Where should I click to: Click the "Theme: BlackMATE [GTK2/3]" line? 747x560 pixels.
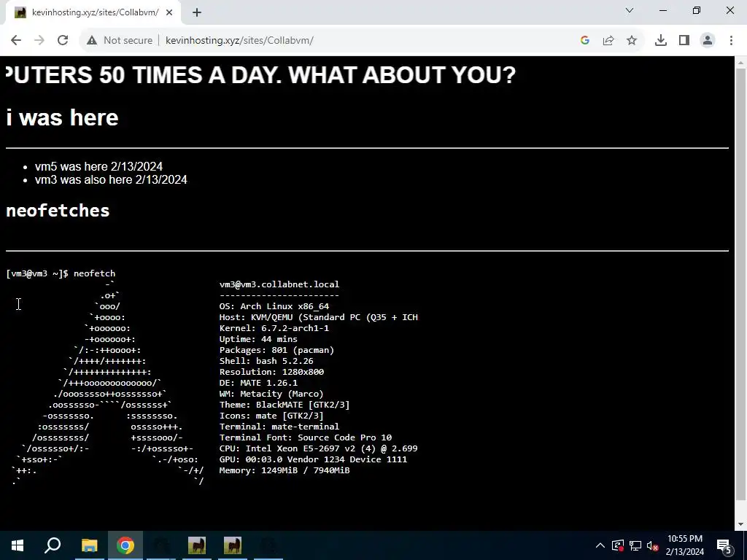tap(285, 405)
